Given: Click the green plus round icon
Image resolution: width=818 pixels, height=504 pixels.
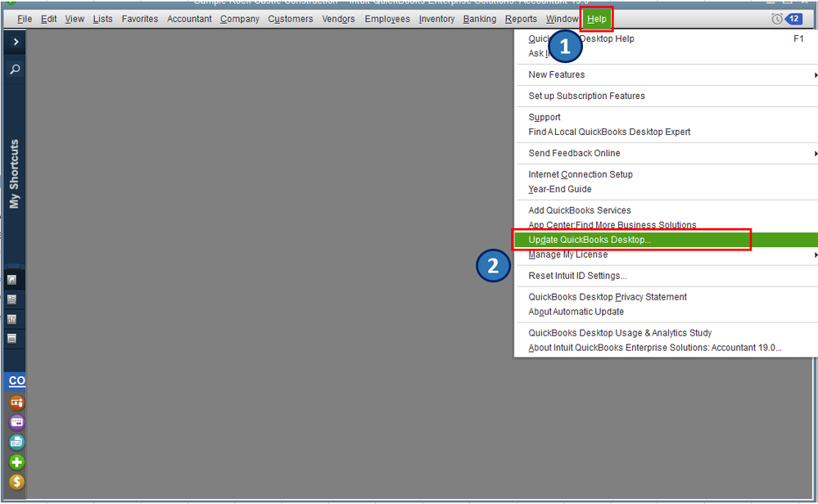Looking at the screenshot, I should pyautogui.click(x=16, y=461).
